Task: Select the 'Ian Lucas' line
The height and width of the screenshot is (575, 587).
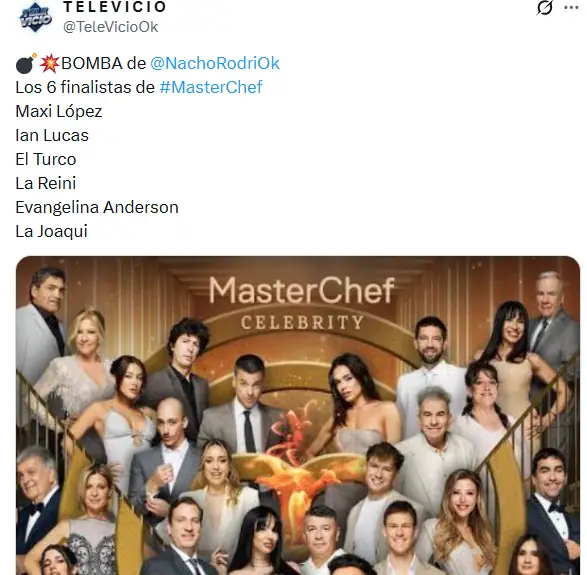Action: click(52, 136)
